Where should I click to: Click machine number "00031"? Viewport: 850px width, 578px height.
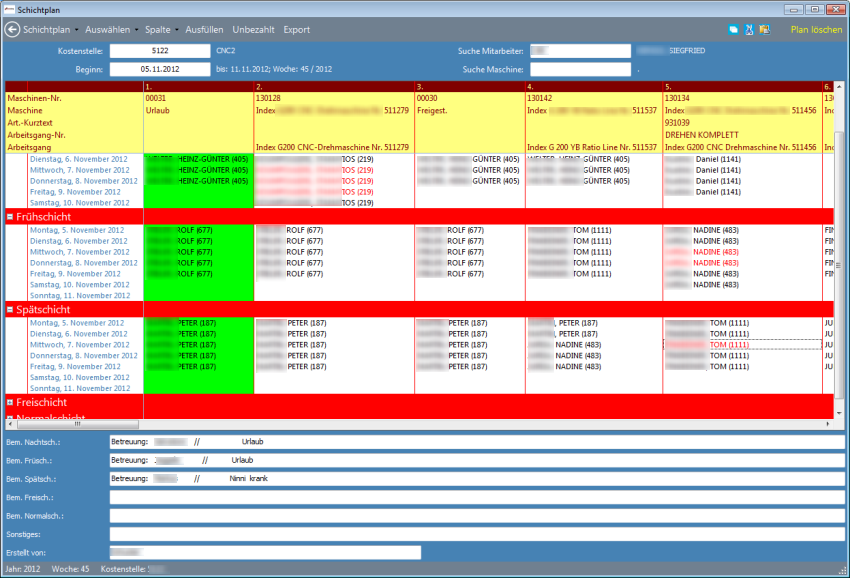point(156,98)
